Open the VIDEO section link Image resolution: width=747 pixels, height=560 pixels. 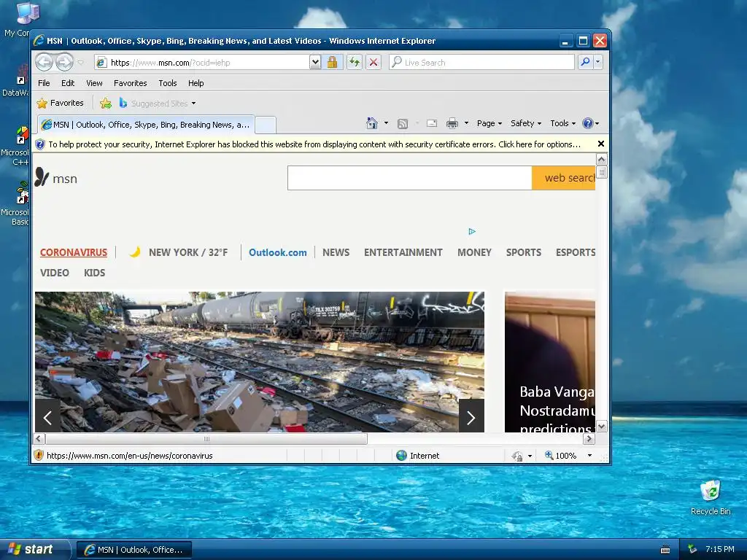tap(54, 273)
